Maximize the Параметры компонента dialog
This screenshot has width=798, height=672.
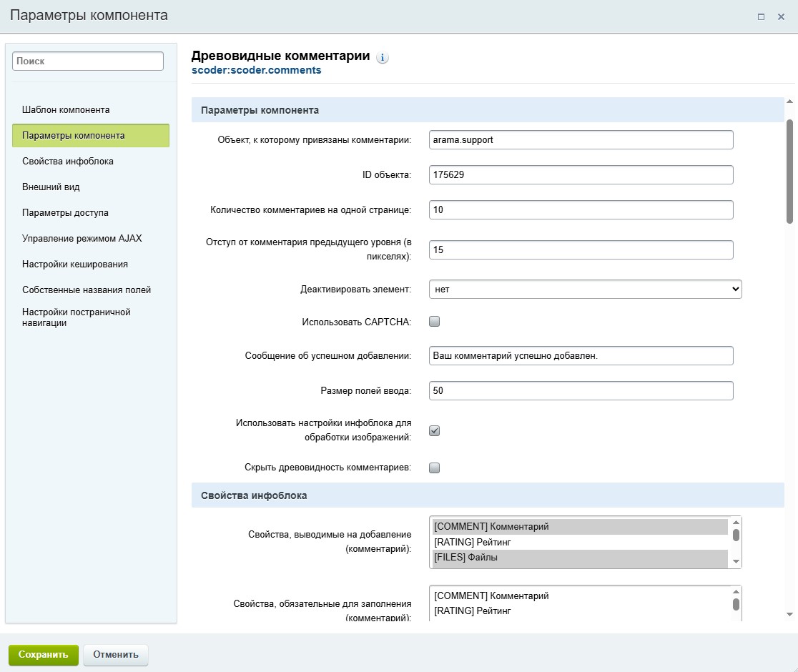pyautogui.click(x=762, y=16)
